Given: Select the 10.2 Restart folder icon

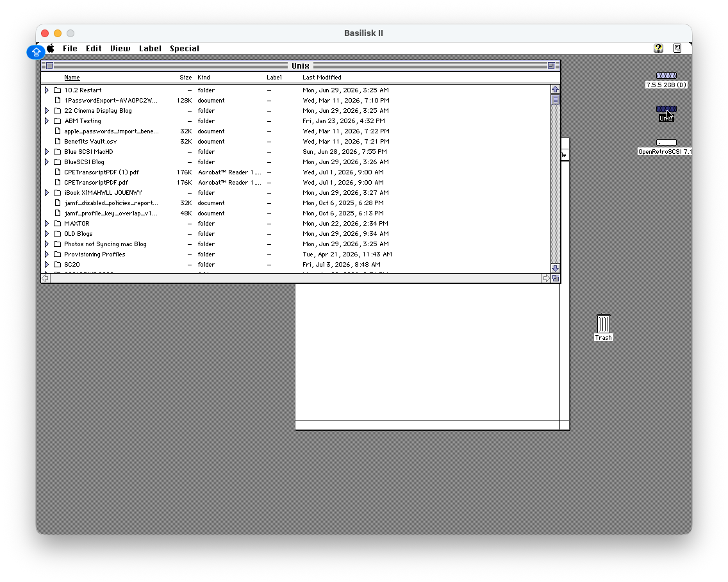Looking at the screenshot, I should click(58, 90).
